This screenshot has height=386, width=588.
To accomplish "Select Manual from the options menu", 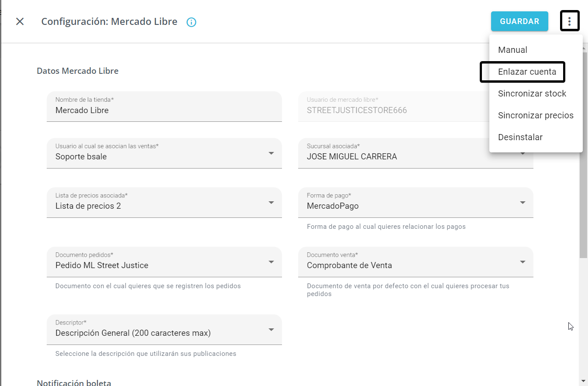I will tap(512, 50).
